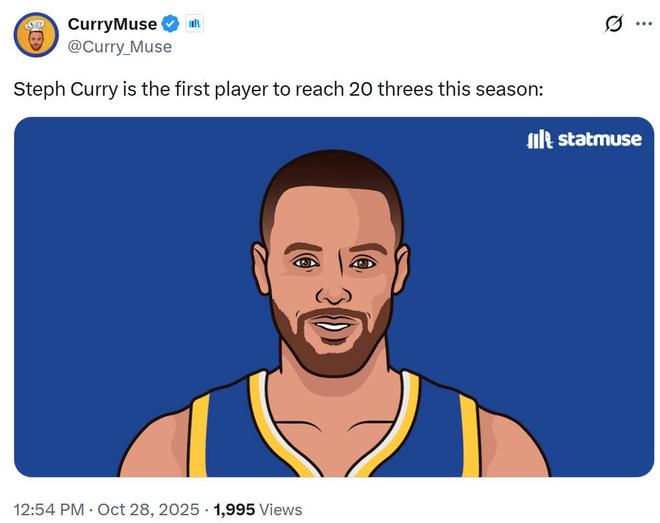
Task: Click the chef hat on the avatar
Action: coord(35,22)
